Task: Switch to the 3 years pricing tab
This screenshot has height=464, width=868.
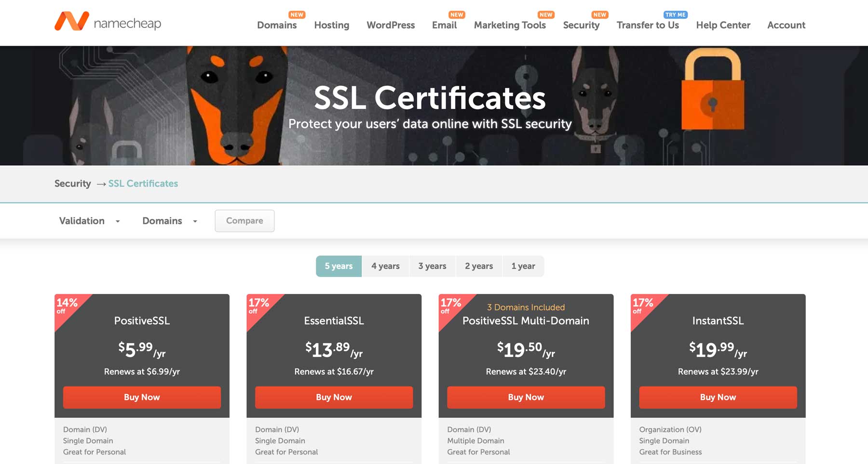Action: [x=432, y=265]
